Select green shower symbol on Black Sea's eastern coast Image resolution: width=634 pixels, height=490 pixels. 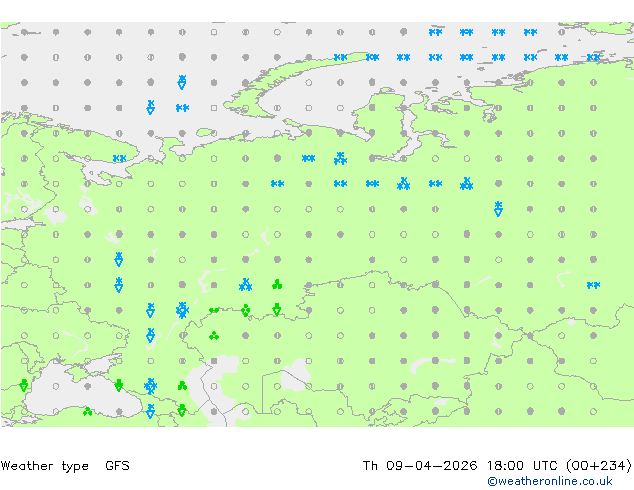118,385
